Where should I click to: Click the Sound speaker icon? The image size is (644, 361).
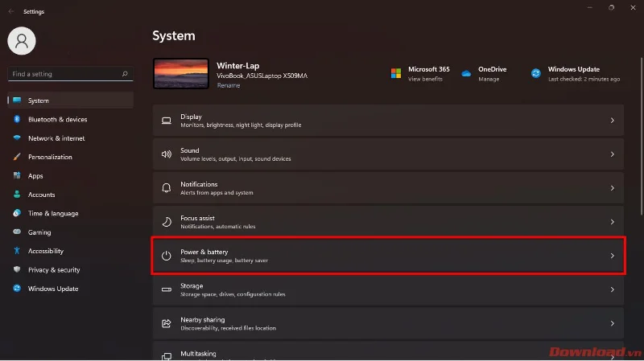coord(167,154)
